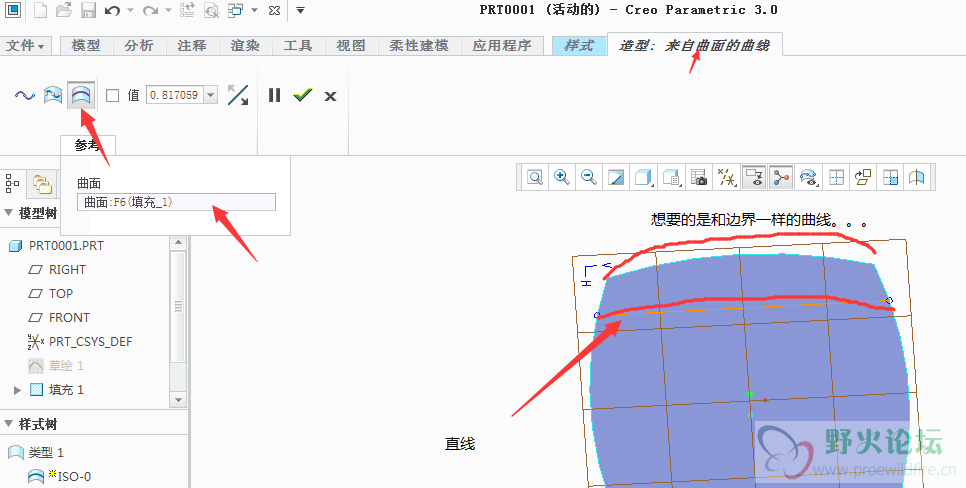Screen dimensions: 966x488
Task: Accept the curve with green checkmark
Action: (302, 95)
